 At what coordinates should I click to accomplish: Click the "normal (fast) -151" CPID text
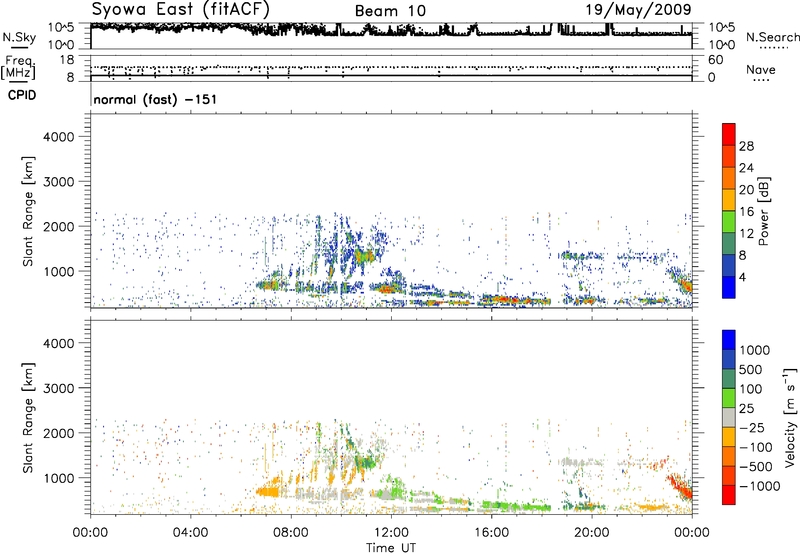(155, 99)
